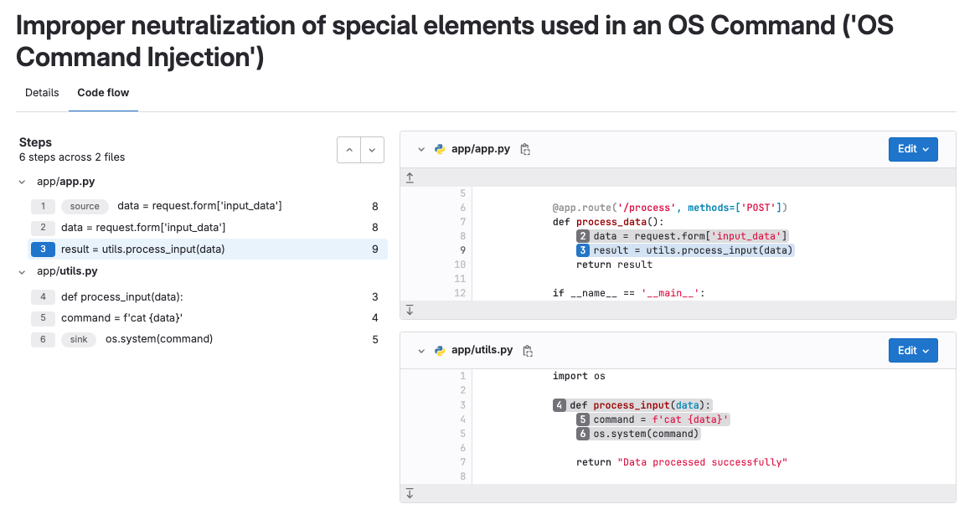980x530 pixels.
Task: Select the source step 1 in Steps list
Action: click(x=168, y=206)
